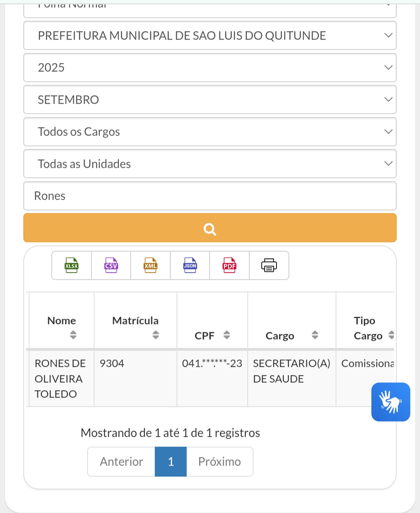
Task: Export table data as JSON
Action: 190,265
